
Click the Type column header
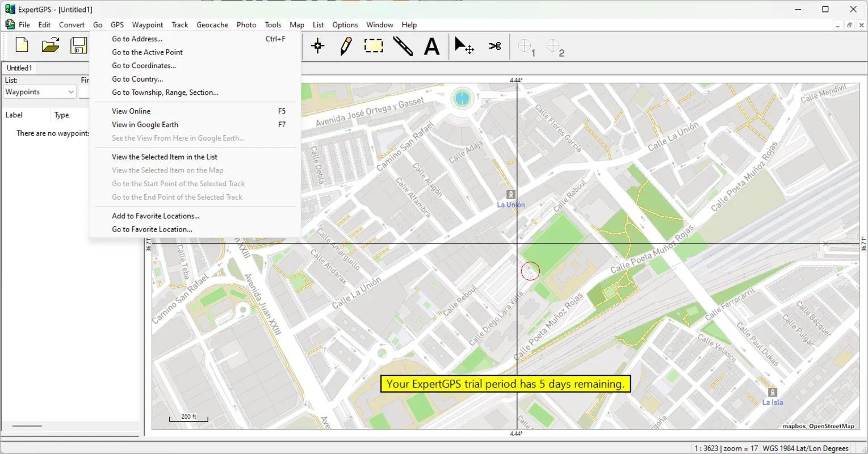[69, 115]
